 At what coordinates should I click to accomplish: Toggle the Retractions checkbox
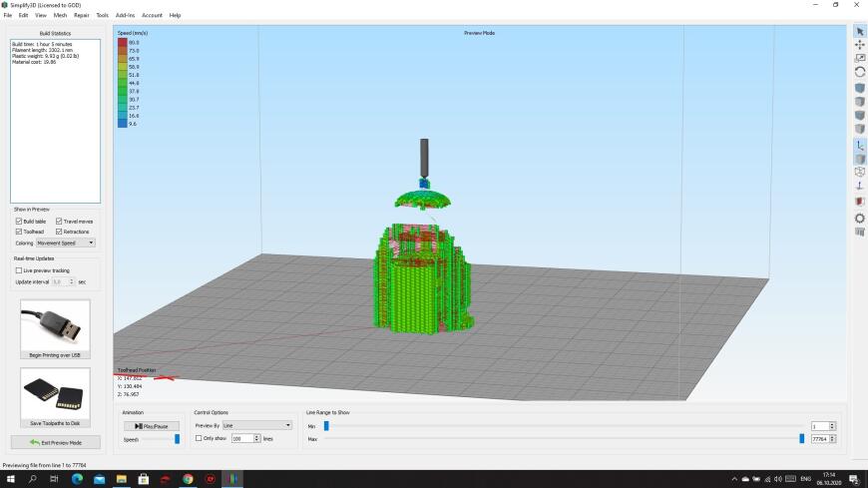click(59, 232)
